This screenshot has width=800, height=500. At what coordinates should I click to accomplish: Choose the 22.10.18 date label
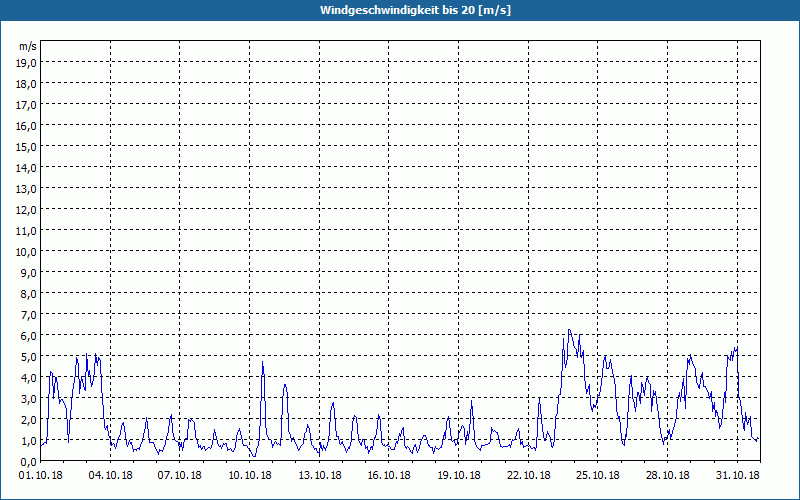(x=530, y=475)
